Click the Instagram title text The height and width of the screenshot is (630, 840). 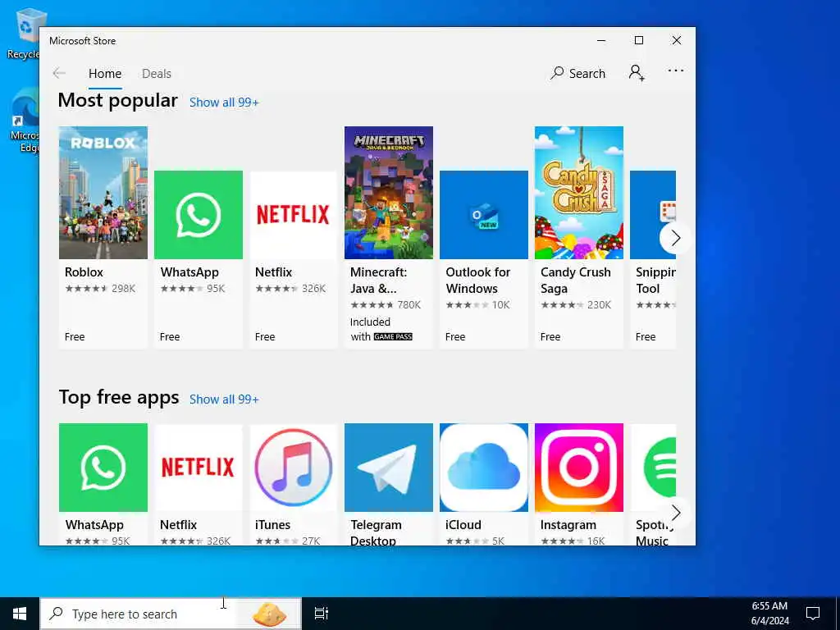(568, 525)
